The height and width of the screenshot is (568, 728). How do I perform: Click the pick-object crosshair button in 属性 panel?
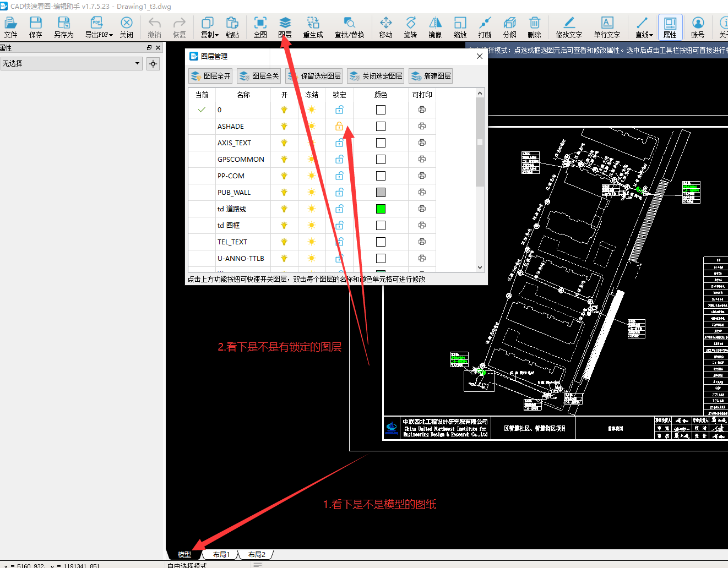[153, 64]
